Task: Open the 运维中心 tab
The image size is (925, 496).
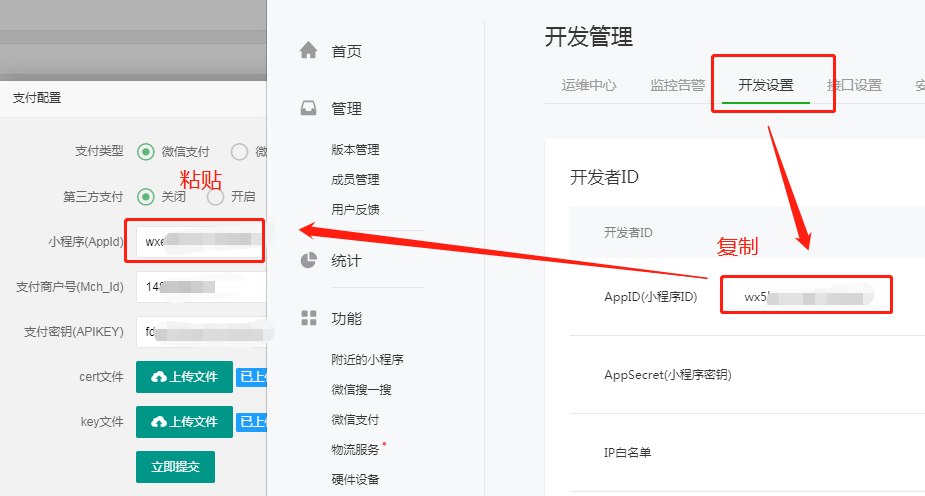Action: coord(589,86)
